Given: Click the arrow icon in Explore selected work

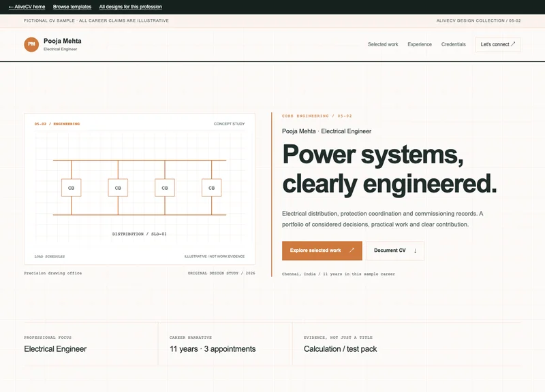Looking at the screenshot, I should coord(352,250).
